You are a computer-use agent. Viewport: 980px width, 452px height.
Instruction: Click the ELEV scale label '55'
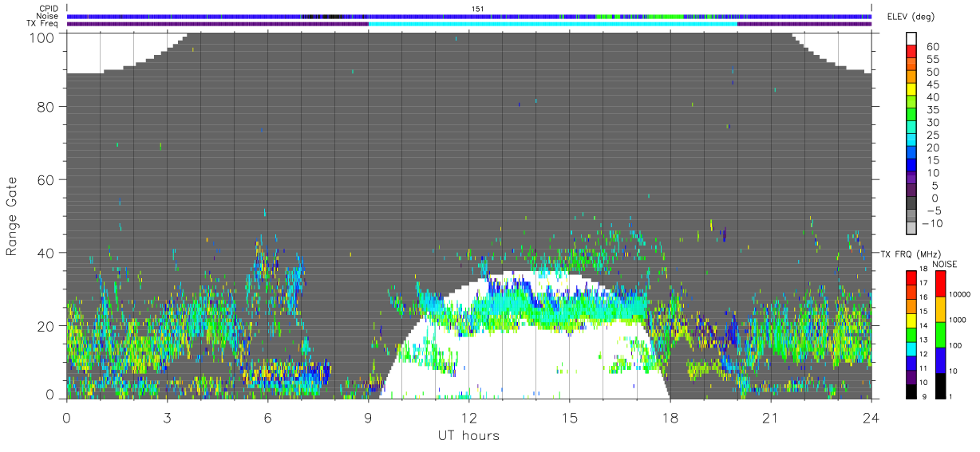pyautogui.click(x=934, y=60)
